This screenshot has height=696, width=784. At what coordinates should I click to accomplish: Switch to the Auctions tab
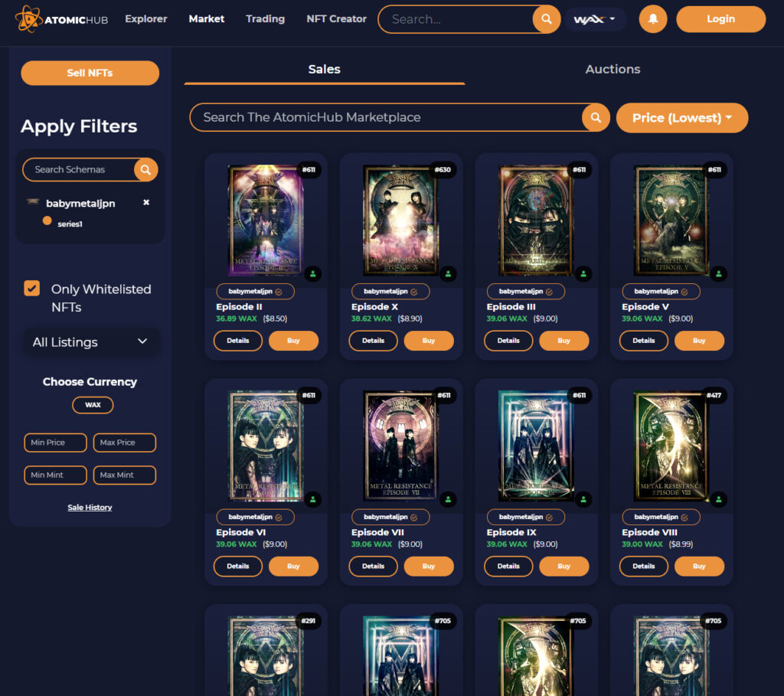tap(612, 70)
